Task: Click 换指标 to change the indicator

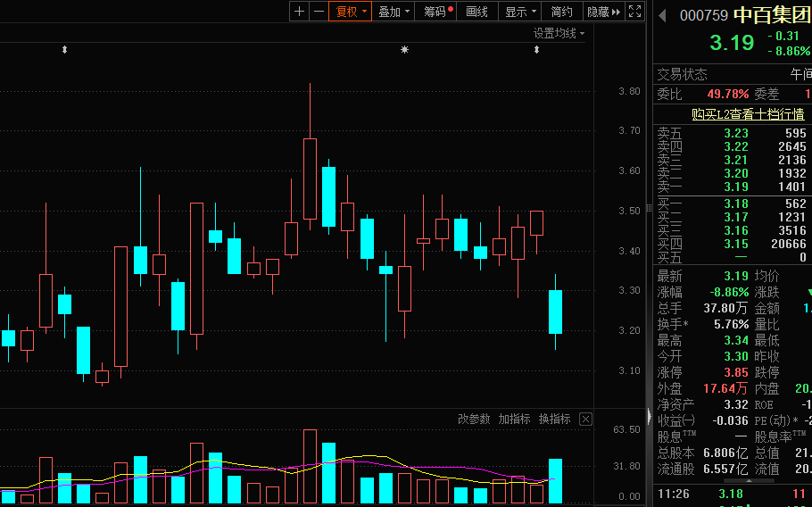Action: tap(555, 419)
